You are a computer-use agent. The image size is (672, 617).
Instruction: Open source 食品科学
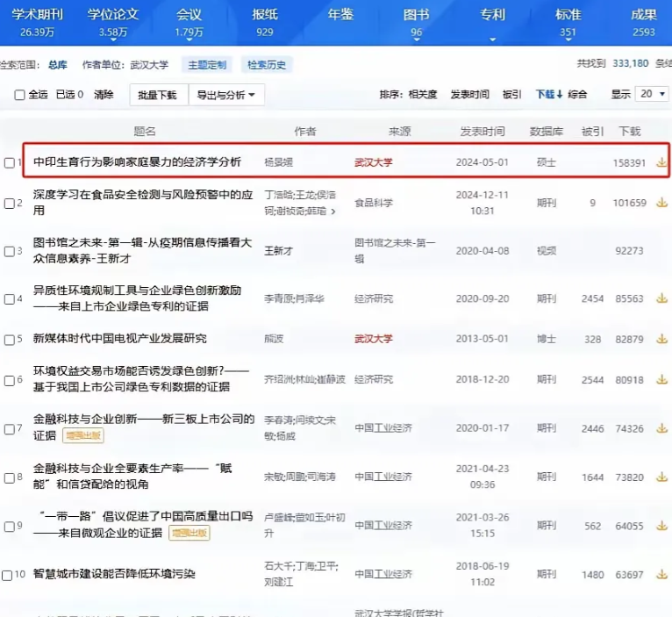click(374, 203)
